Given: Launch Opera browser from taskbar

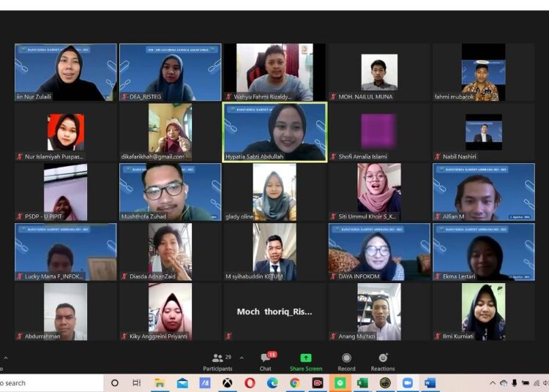Looking at the screenshot, I should click(250, 383).
